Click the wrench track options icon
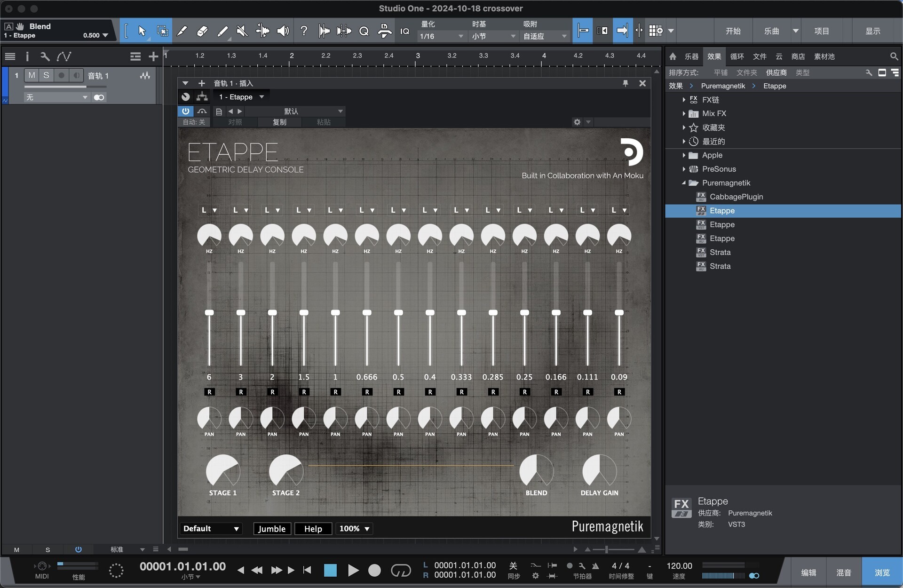This screenshot has width=903, height=588. pos(45,57)
